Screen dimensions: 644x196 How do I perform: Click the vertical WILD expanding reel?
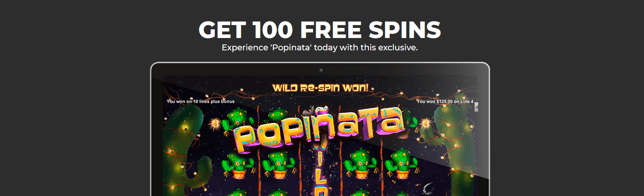(321, 172)
